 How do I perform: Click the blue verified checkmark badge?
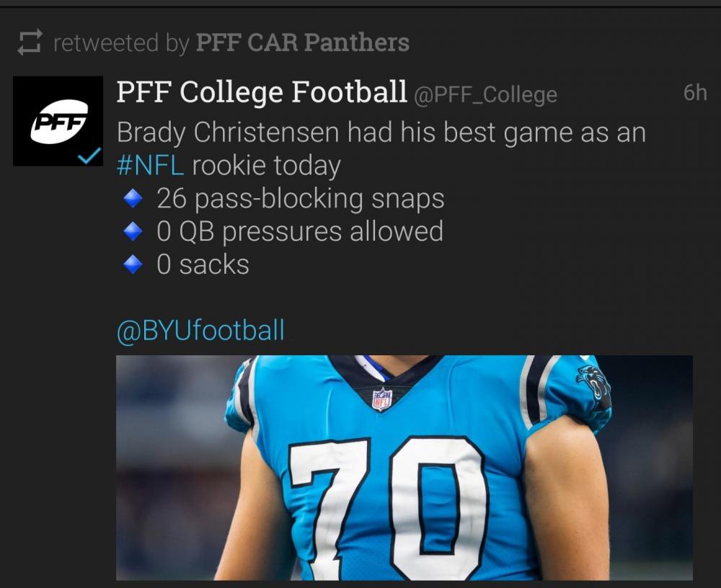tap(89, 155)
